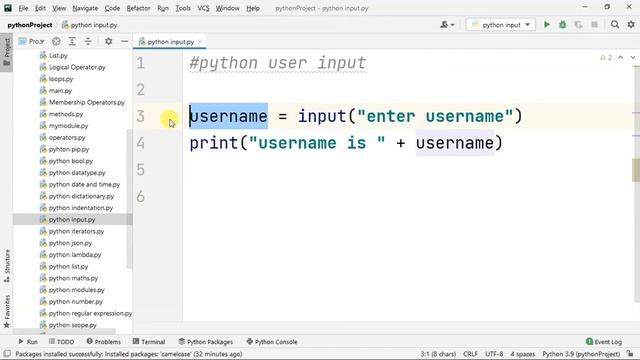This screenshot has height=360, width=640.
Task: Open the Python 3.9 interpreter selector
Action: point(581,354)
